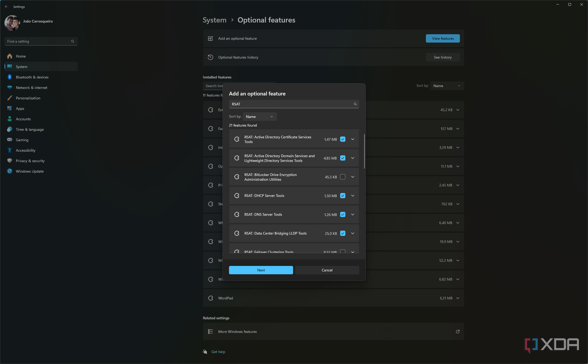
Task: Click the Network & internet wifi icon
Action: [x=10, y=87]
